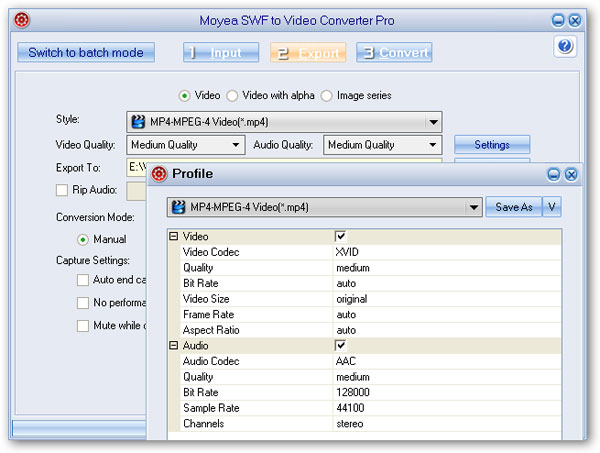Click the Moyea app logo in main title bar

tap(22, 20)
